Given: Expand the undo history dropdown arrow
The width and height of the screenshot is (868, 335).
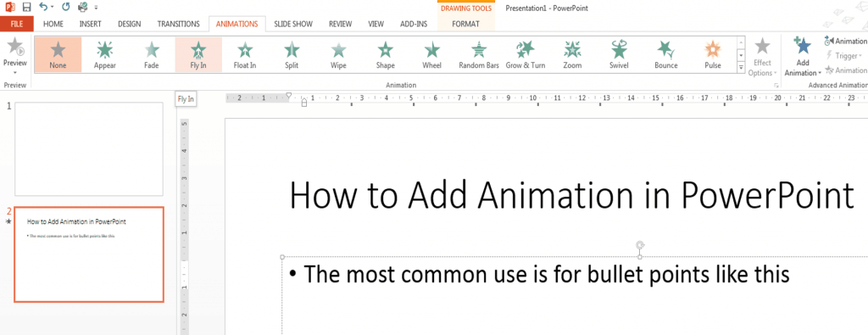Looking at the screenshot, I should coord(53,8).
